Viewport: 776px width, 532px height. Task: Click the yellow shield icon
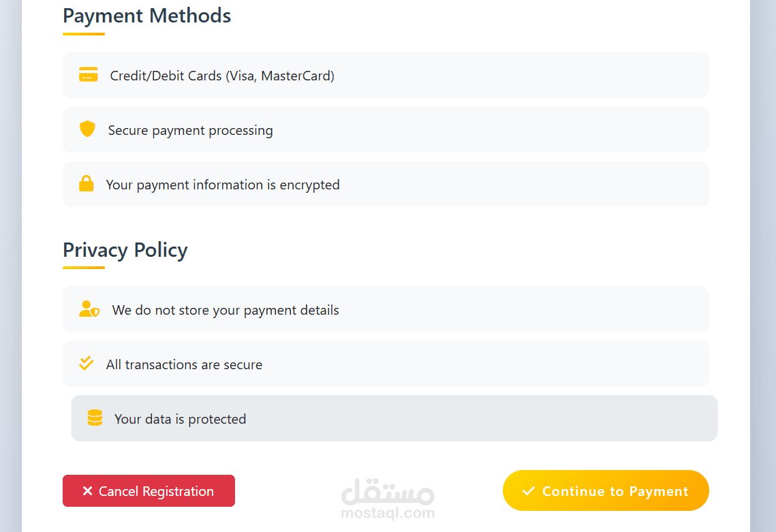click(x=87, y=129)
